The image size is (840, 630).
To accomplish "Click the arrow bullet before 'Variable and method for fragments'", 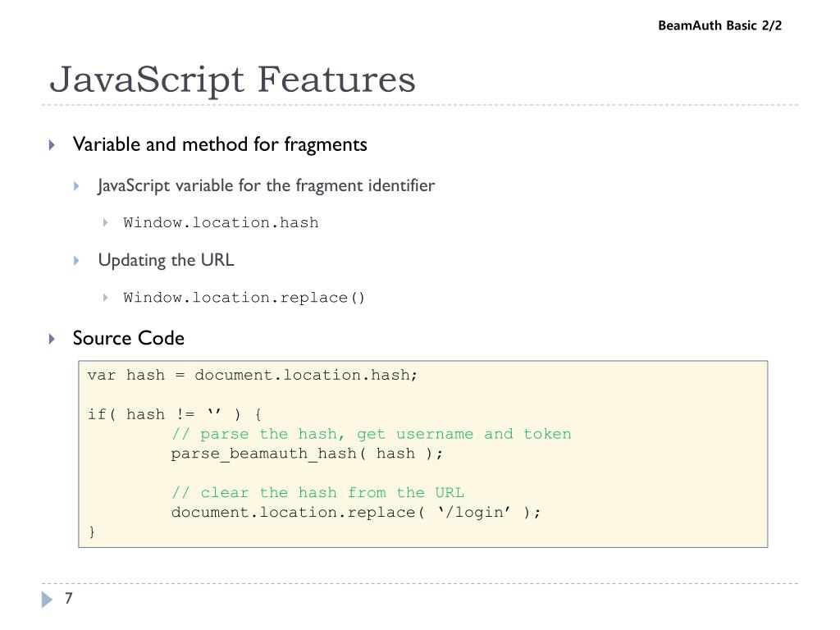I will (x=52, y=144).
